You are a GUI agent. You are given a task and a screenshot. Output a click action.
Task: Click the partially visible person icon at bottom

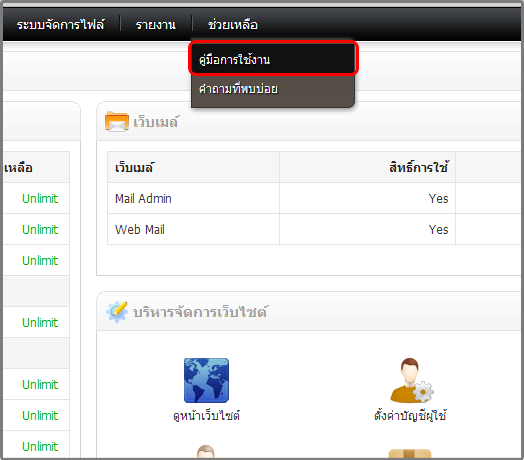[206, 451]
